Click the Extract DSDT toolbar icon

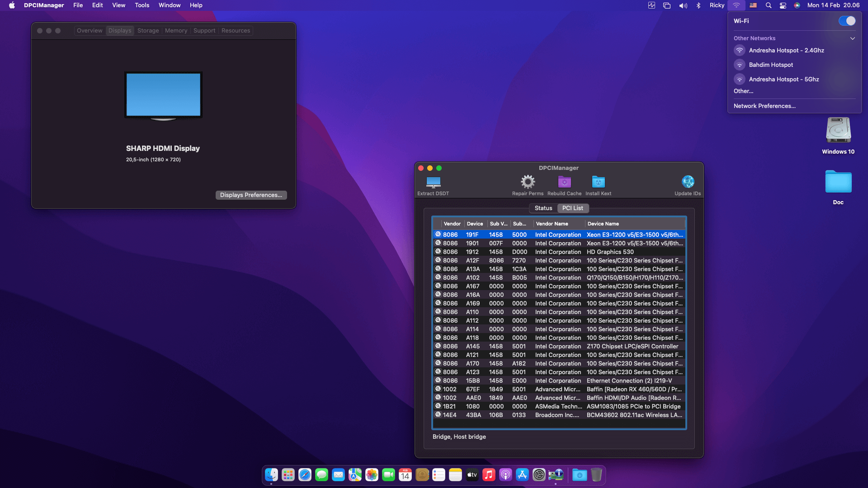pyautogui.click(x=433, y=182)
